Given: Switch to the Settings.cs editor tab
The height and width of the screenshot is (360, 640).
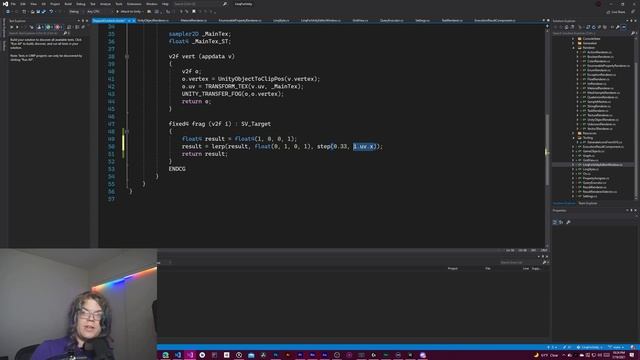Looking at the screenshot, I should [422, 20].
